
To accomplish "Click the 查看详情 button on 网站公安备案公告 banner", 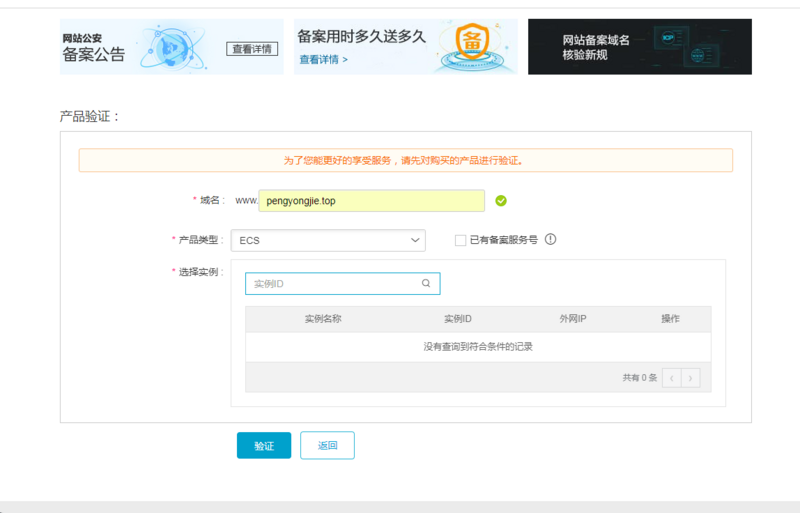I will click(x=252, y=48).
